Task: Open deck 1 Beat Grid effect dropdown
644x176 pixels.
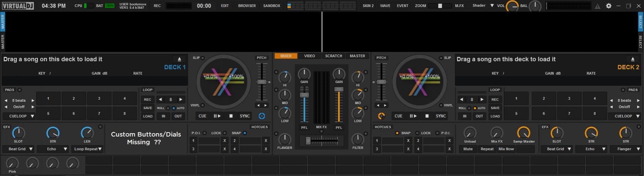Action: [18, 149]
